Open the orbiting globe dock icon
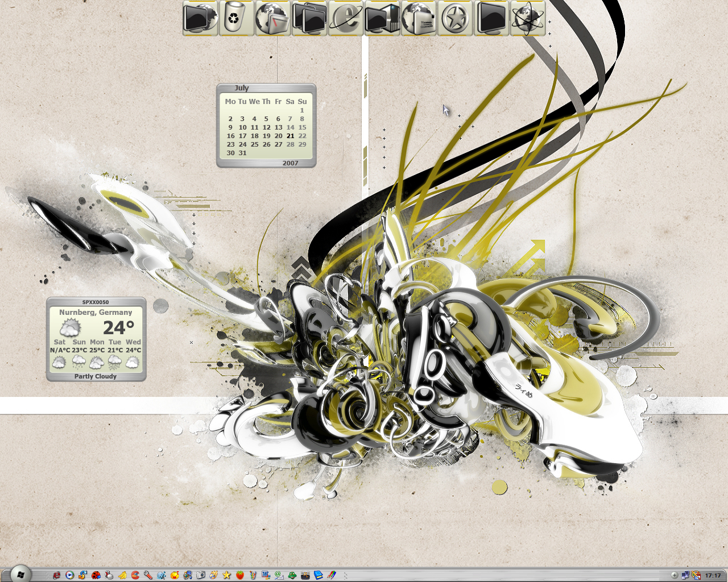The image size is (728, 582). pos(528,18)
